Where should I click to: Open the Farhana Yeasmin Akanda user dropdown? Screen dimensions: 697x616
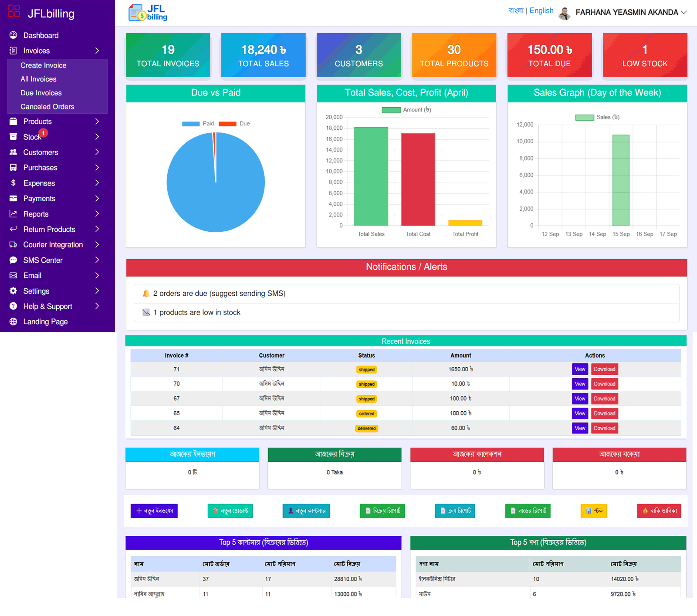(x=623, y=13)
